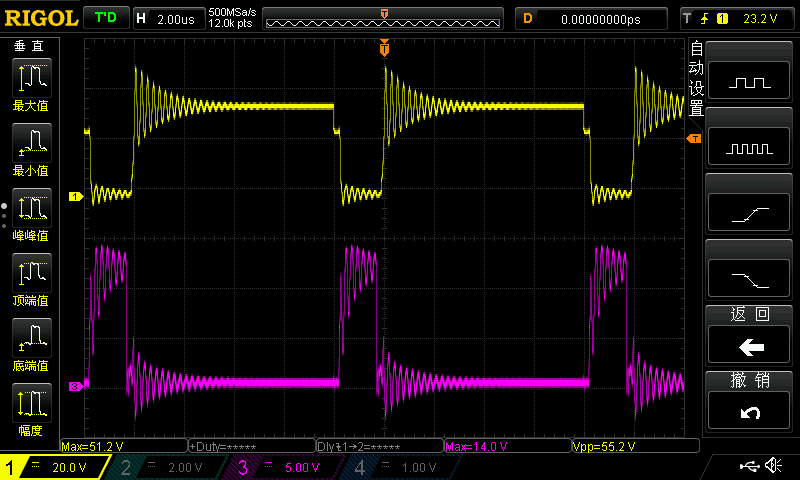Screen dimensions: 800x480
Task: Select channel 4 tab showing 1.00 V
Action: tap(403, 467)
